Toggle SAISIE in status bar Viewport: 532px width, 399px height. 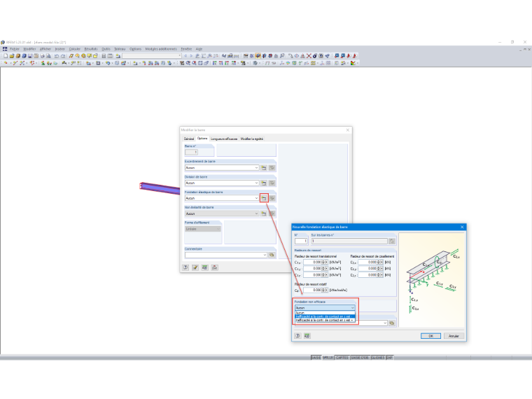point(316,358)
